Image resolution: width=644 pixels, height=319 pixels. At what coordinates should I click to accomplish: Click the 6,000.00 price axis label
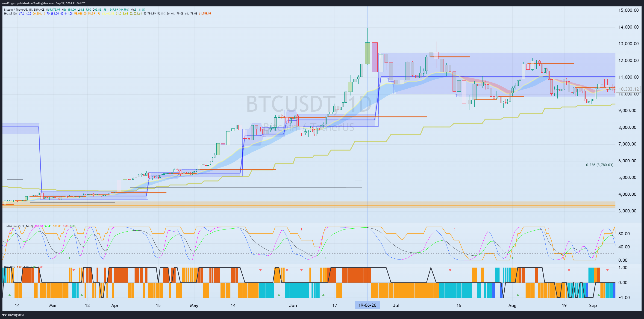pyautogui.click(x=627, y=161)
